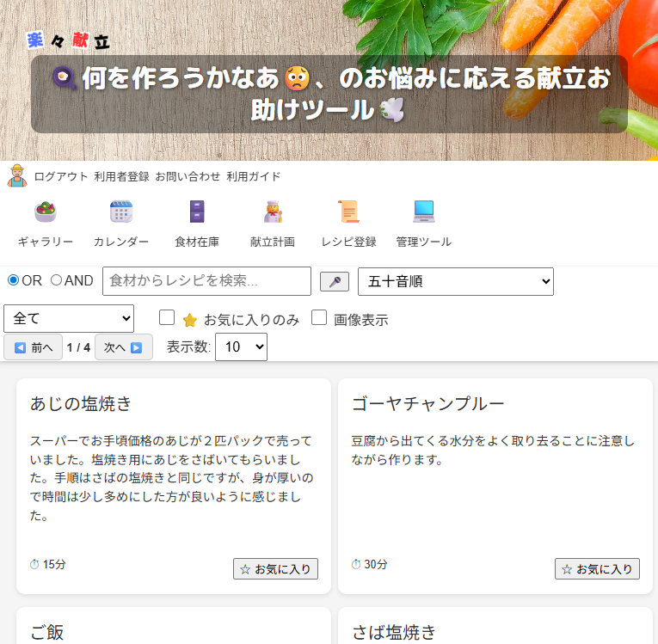Image resolution: width=658 pixels, height=644 pixels.
Task: Select the OR search radio button
Action: click(14, 279)
